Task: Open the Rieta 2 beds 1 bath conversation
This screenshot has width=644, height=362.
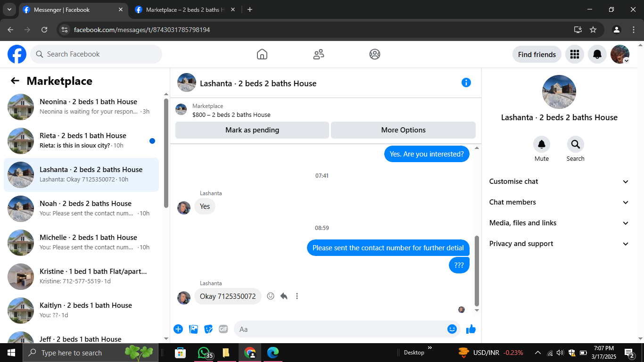Action: click(x=81, y=141)
